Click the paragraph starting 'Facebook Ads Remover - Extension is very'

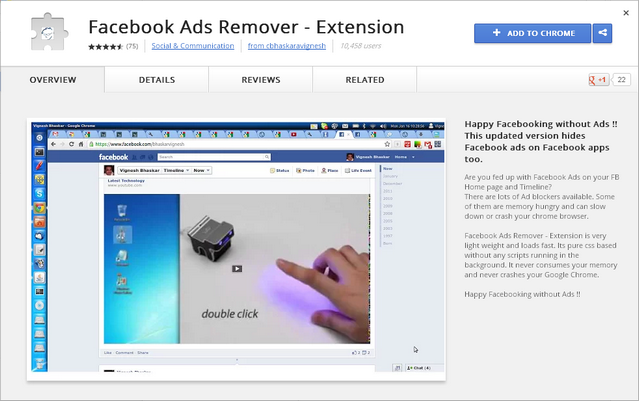tap(541, 256)
